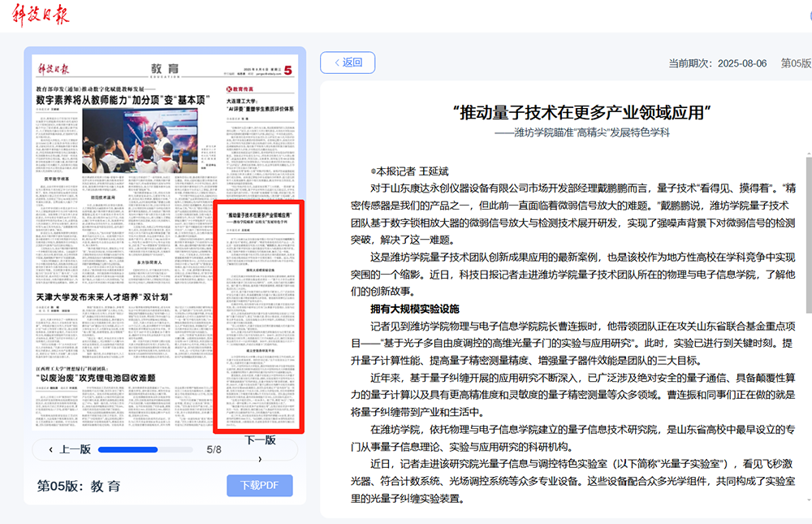Open "以废治废"攻克锂电池回收难题 article in thumbnail

click(96, 378)
